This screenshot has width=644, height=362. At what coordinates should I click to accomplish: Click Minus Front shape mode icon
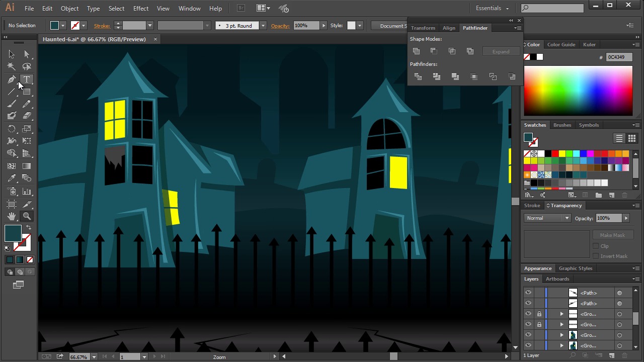coord(434,51)
